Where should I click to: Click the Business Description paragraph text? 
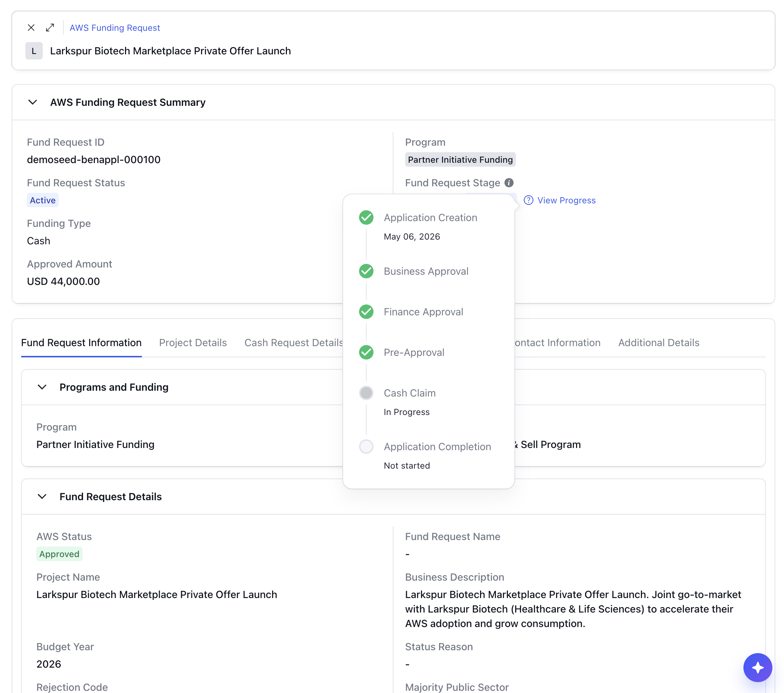click(573, 609)
